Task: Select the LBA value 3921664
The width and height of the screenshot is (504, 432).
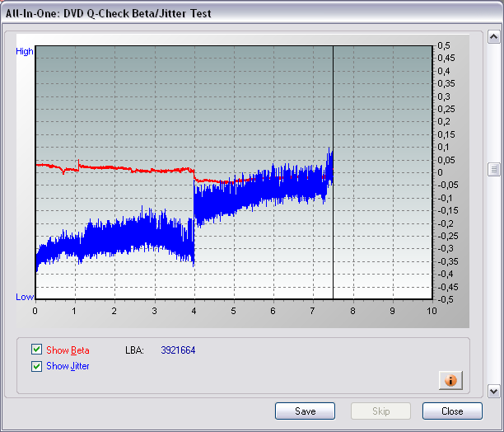Action: [x=178, y=350]
